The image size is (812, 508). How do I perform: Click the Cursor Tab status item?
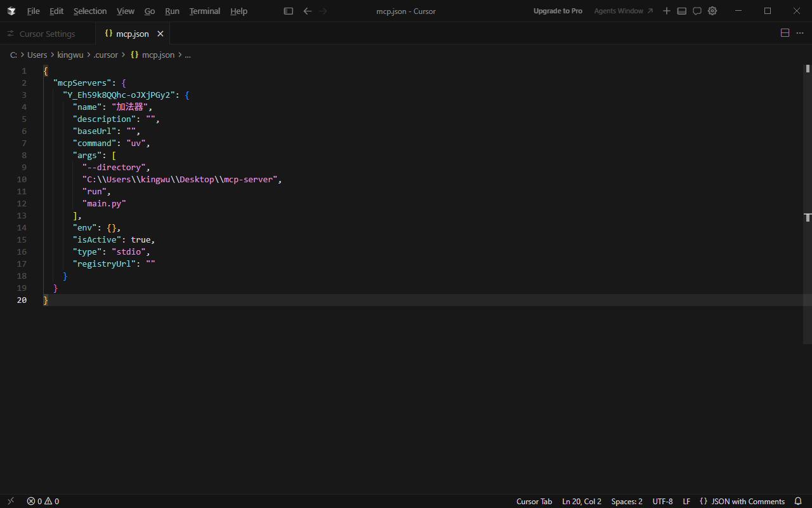pyautogui.click(x=534, y=501)
